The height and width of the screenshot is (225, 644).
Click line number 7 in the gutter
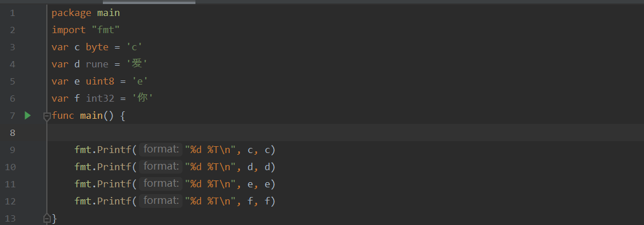pos(13,116)
